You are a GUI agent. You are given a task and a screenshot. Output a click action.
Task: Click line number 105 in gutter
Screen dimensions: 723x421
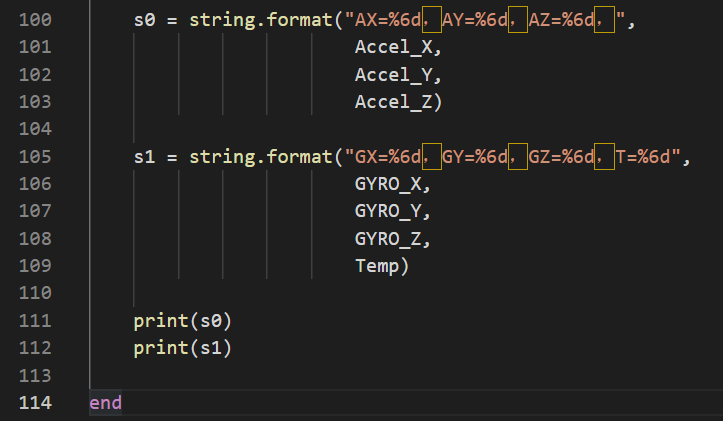[35, 157]
